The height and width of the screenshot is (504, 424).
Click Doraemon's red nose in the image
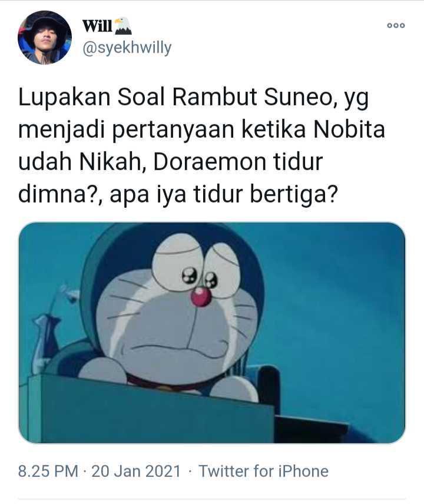coord(201,296)
